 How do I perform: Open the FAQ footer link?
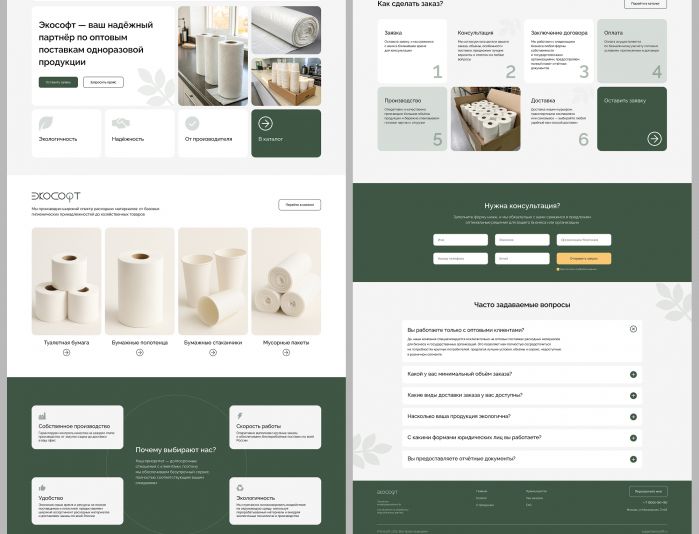[529, 505]
